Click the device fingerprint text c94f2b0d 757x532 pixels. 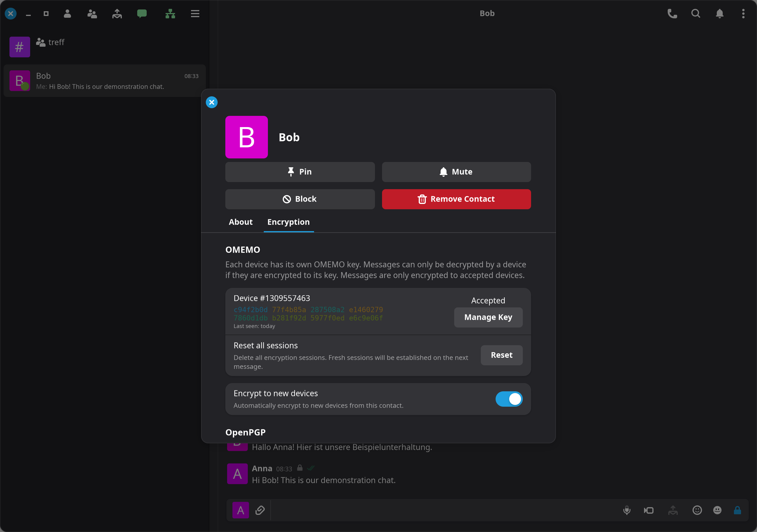point(250,309)
